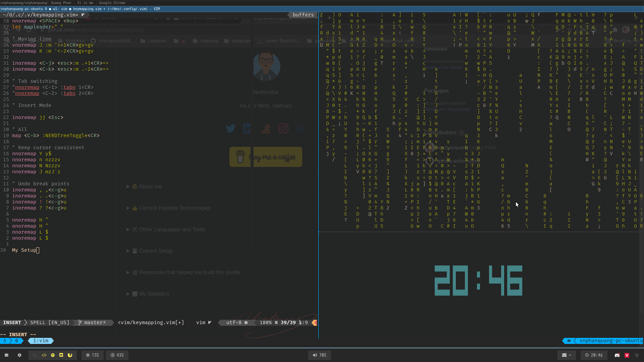Click the '" Tab switching' comment line
The width and height of the screenshot is (644, 362).
[35, 81]
